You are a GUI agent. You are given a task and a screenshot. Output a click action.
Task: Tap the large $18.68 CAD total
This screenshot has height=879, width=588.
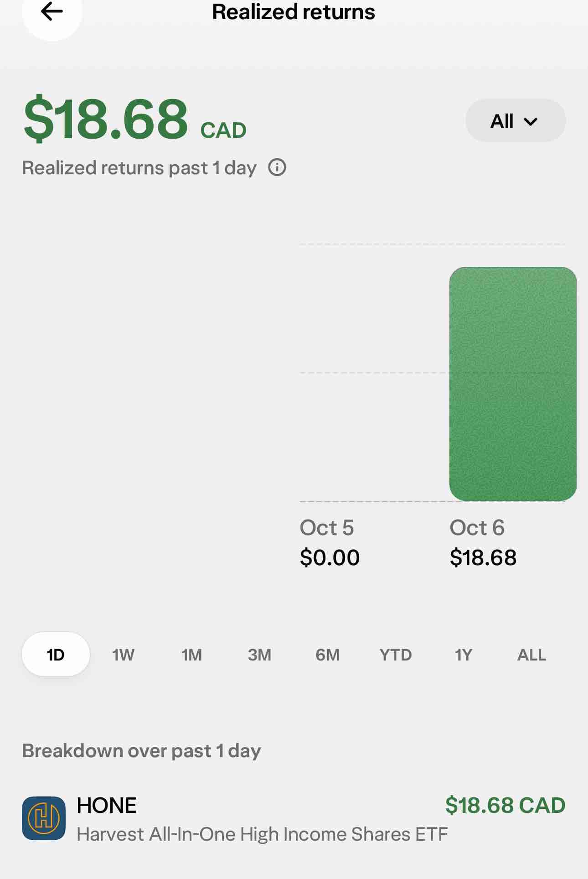click(135, 120)
